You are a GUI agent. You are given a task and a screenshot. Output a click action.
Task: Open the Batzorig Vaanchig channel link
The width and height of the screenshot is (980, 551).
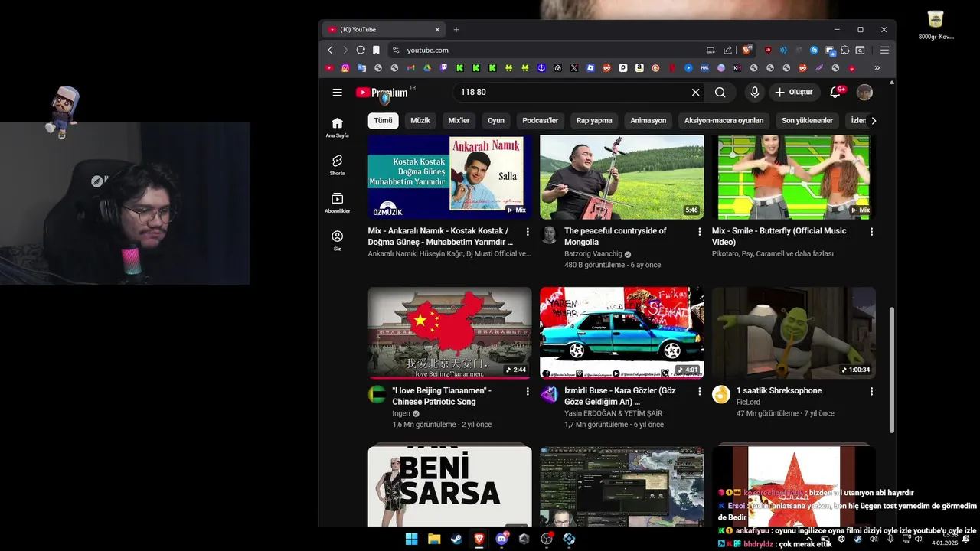click(593, 254)
